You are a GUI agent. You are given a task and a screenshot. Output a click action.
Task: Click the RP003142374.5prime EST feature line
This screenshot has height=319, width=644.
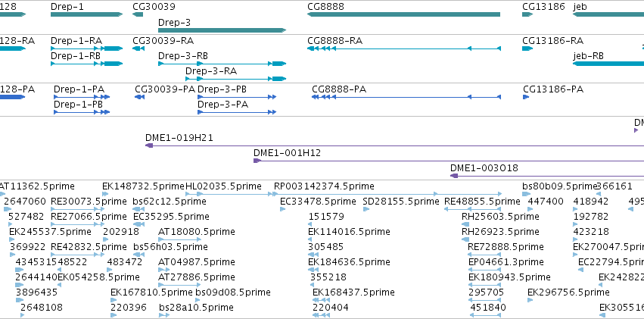(x=387, y=194)
